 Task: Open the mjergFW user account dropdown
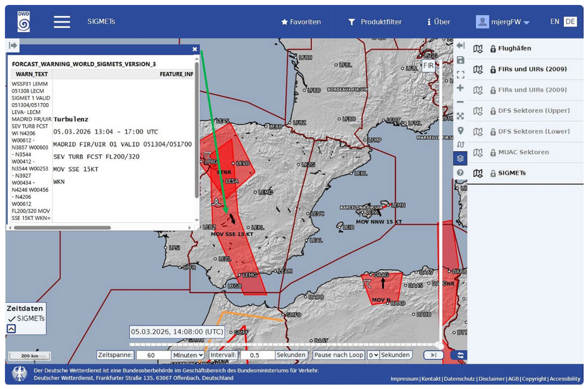[x=502, y=22]
